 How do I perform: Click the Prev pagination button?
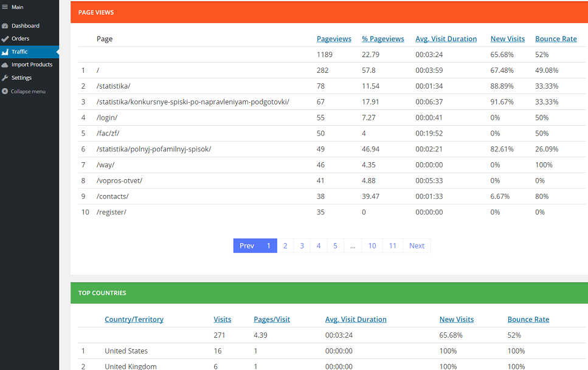click(247, 246)
